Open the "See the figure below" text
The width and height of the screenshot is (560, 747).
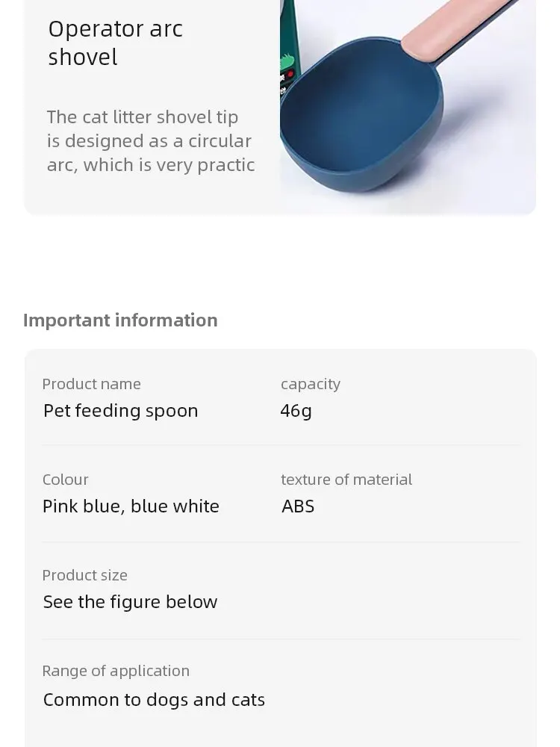point(130,602)
